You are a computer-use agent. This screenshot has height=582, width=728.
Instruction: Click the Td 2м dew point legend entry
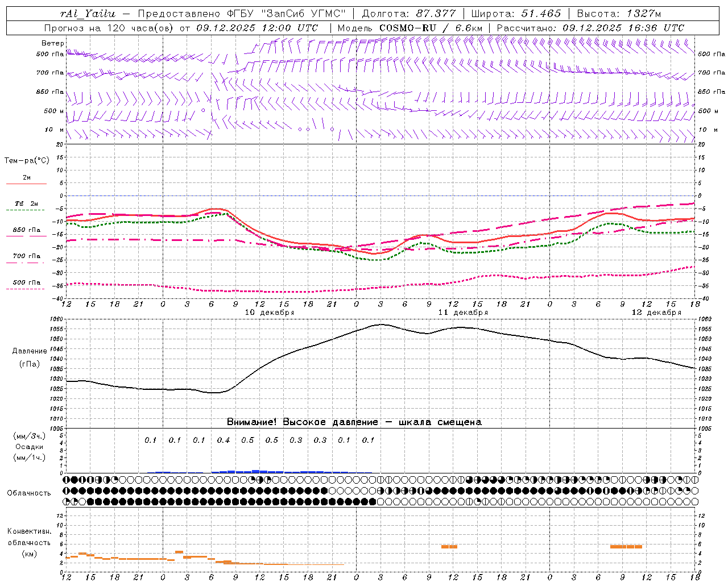coord(27,203)
